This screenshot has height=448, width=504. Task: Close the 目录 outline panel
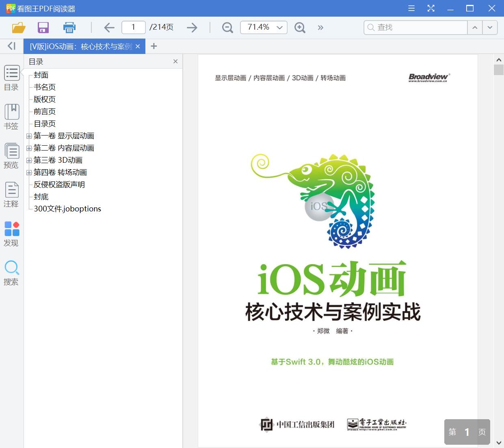175,61
